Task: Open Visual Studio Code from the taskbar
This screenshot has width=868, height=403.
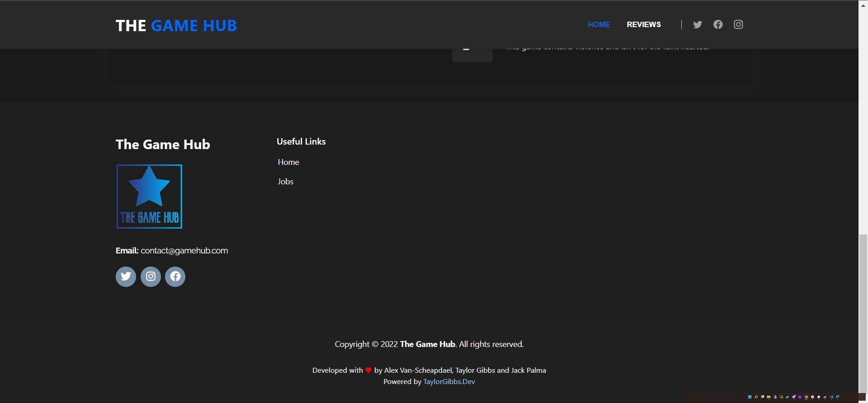Action: coord(831,397)
